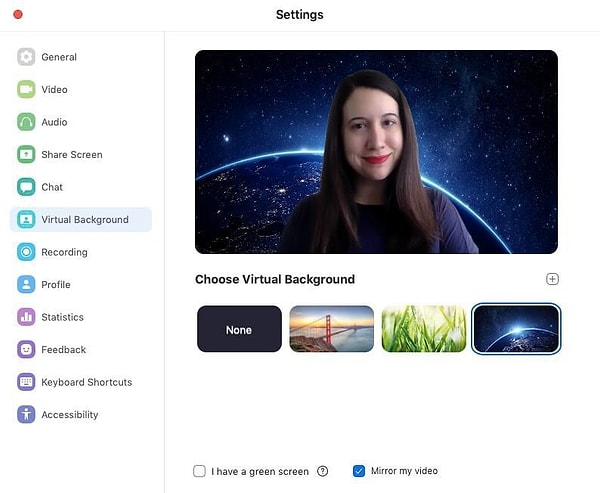
Task: Click the Mirror my video label
Action: (404, 471)
